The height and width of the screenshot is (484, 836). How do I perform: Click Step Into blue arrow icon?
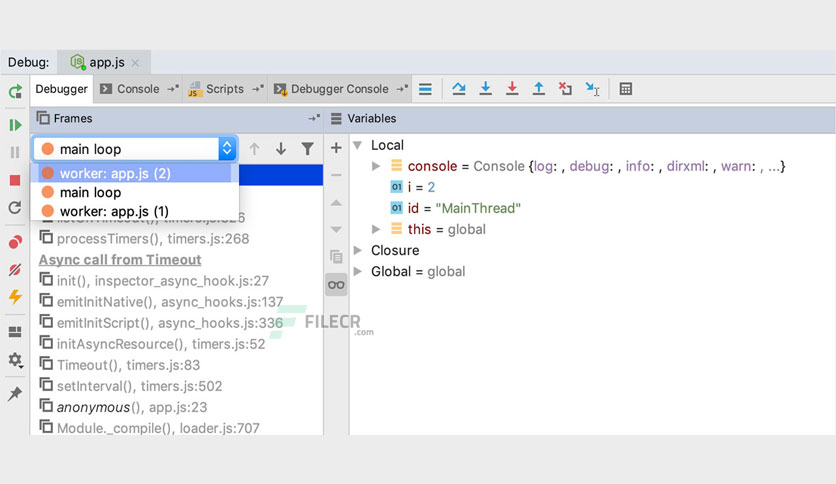(x=485, y=88)
